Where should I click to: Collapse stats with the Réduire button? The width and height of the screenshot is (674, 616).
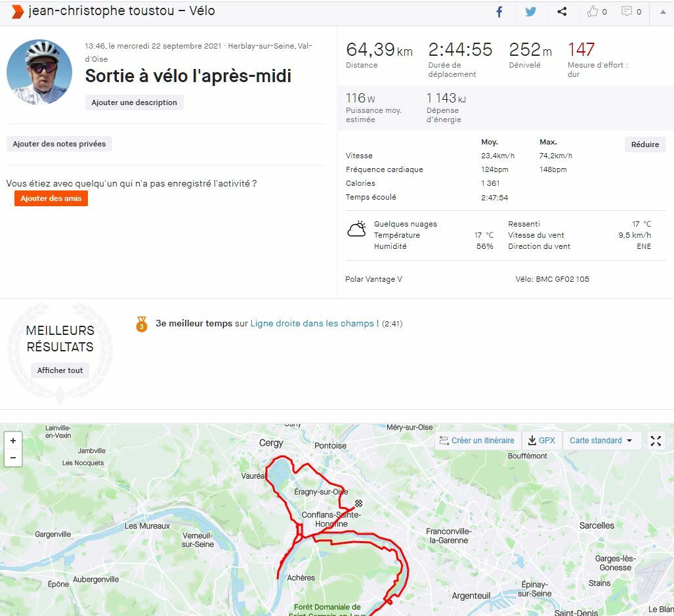point(644,144)
